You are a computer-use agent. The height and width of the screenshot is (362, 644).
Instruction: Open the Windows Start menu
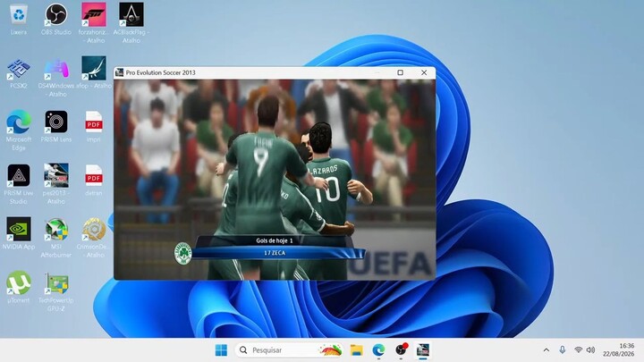(221, 350)
